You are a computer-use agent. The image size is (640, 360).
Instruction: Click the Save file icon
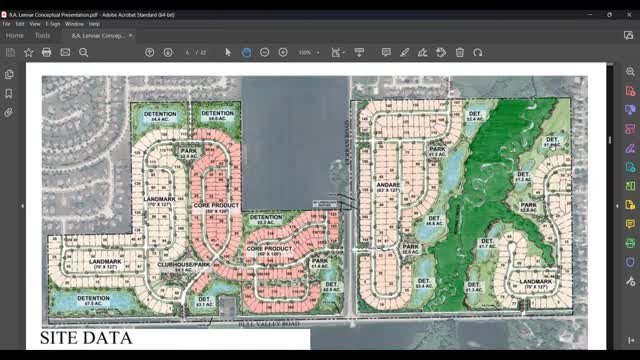coord(10,52)
